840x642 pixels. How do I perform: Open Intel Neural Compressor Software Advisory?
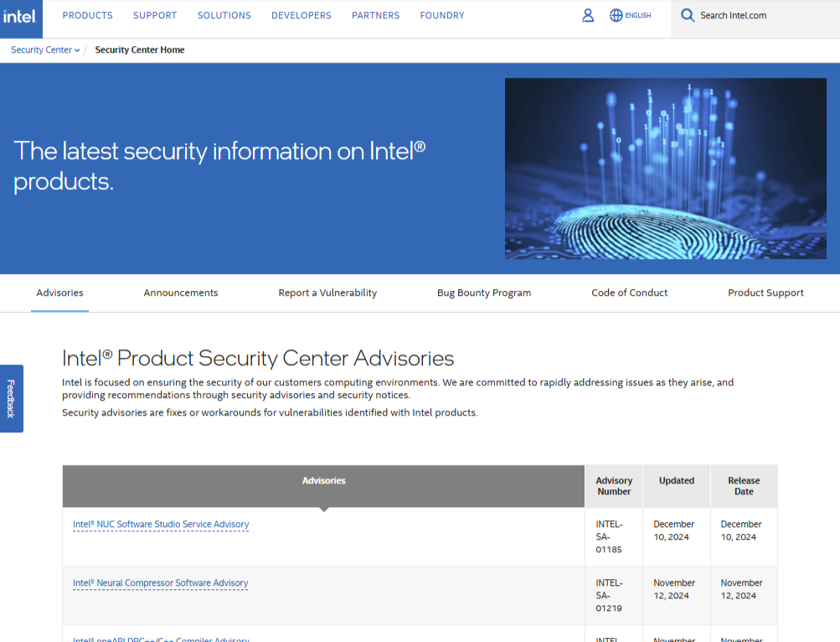click(x=160, y=583)
